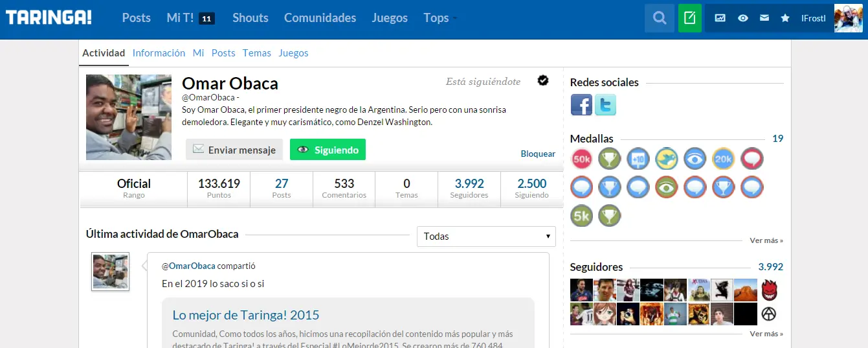
Task: Click the pink 50k medal
Action: coord(582,159)
